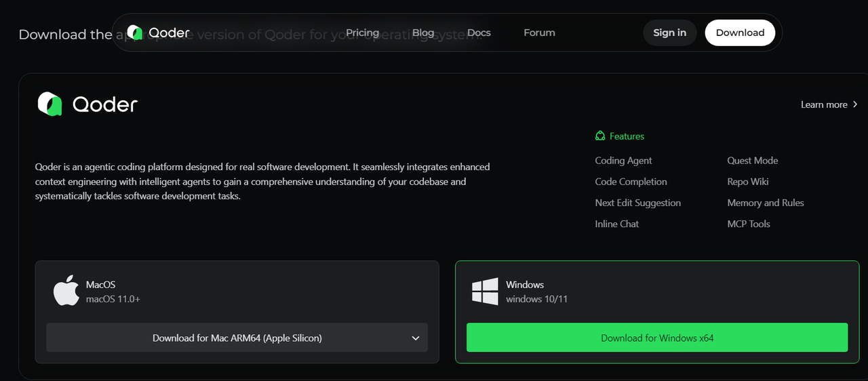868x381 pixels.
Task: Click the white Download button in navbar
Action: pyautogui.click(x=740, y=33)
